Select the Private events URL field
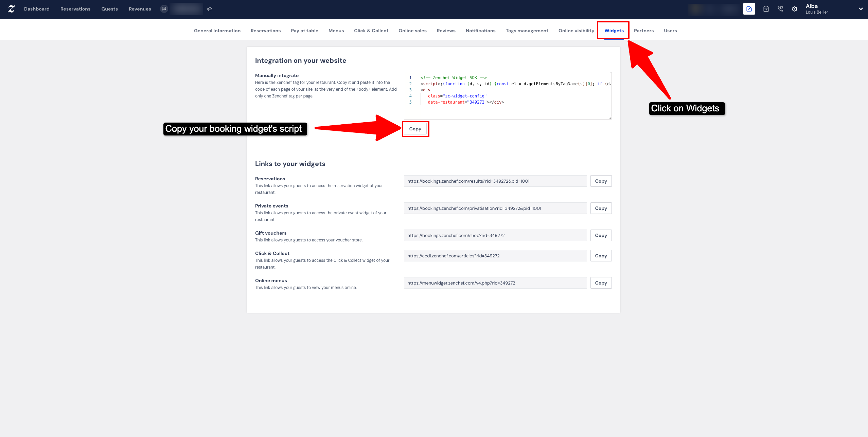The image size is (868, 437). pyautogui.click(x=495, y=208)
